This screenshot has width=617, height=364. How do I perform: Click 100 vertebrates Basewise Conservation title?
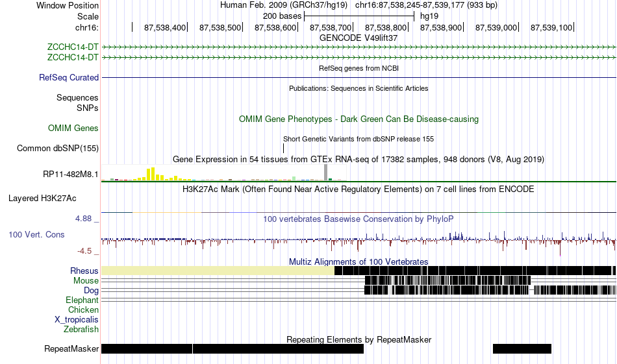click(359, 219)
